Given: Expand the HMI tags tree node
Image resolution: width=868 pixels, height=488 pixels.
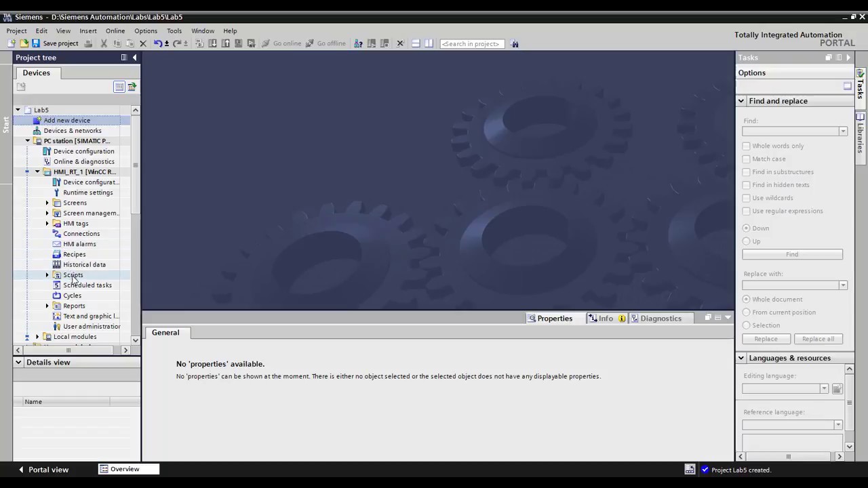Looking at the screenshot, I should (x=47, y=224).
